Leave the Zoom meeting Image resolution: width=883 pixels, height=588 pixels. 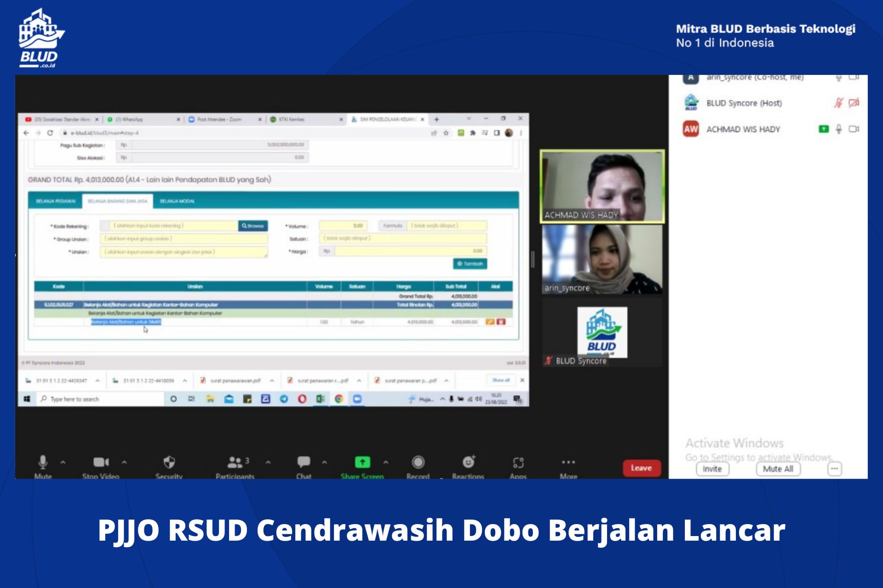point(642,468)
